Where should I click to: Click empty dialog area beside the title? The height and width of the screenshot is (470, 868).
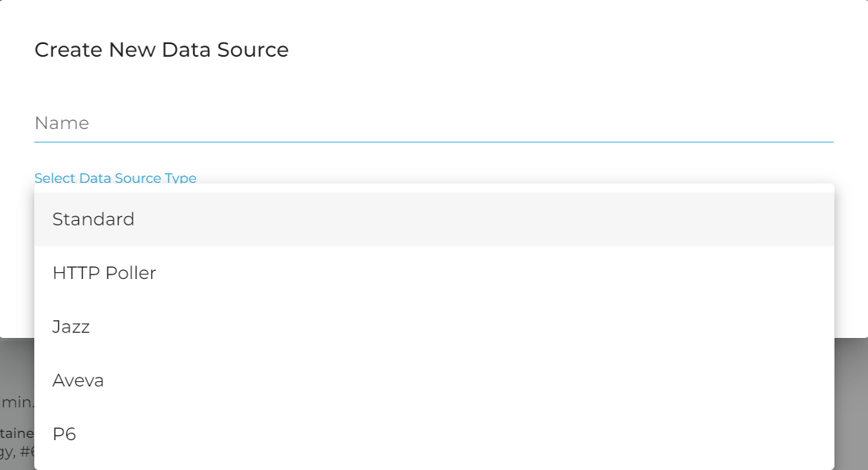point(559,50)
